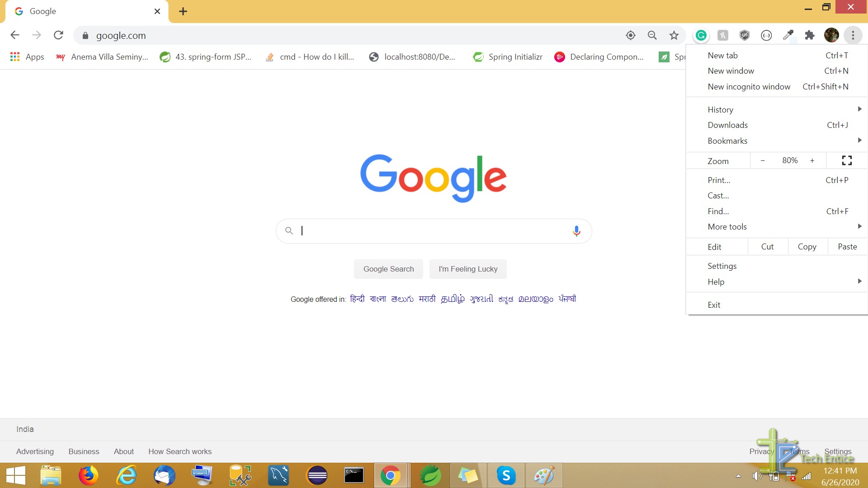Click the user profile avatar icon
Screen dimensions: 868x488
(x=831, y=35)
